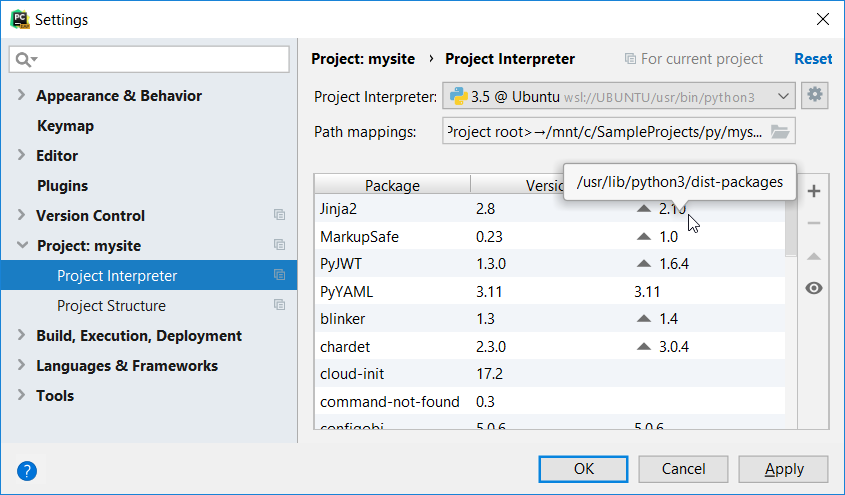Click the settings search input field

tap(160, 60)
